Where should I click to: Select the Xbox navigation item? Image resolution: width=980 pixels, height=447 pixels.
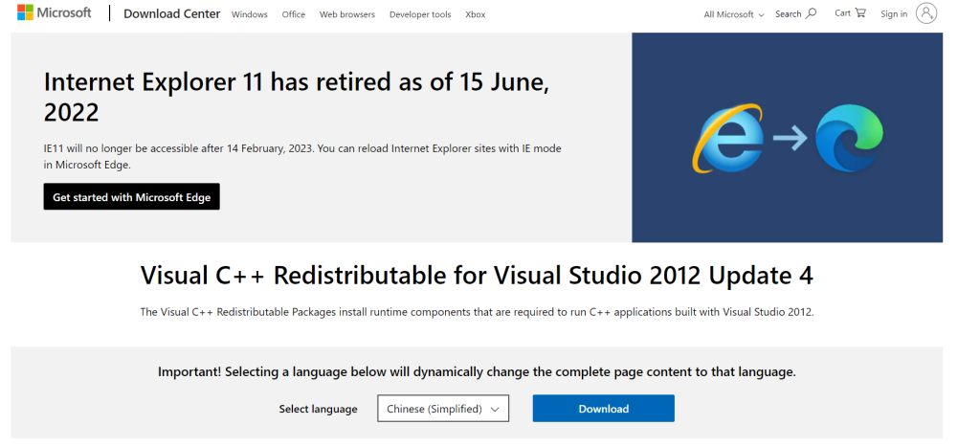coord(475,14)
